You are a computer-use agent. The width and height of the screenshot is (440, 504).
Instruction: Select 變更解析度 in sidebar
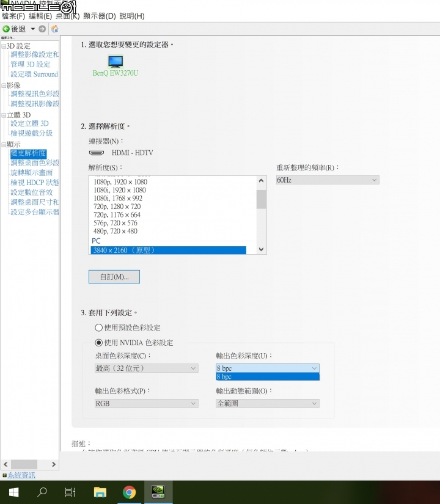tap(28, 153)
